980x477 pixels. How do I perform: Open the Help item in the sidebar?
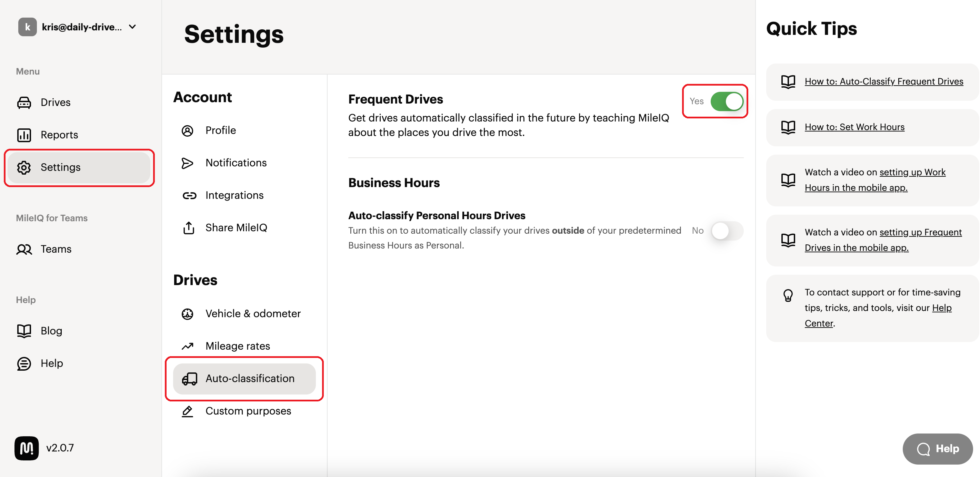click(x=79, y=363)
